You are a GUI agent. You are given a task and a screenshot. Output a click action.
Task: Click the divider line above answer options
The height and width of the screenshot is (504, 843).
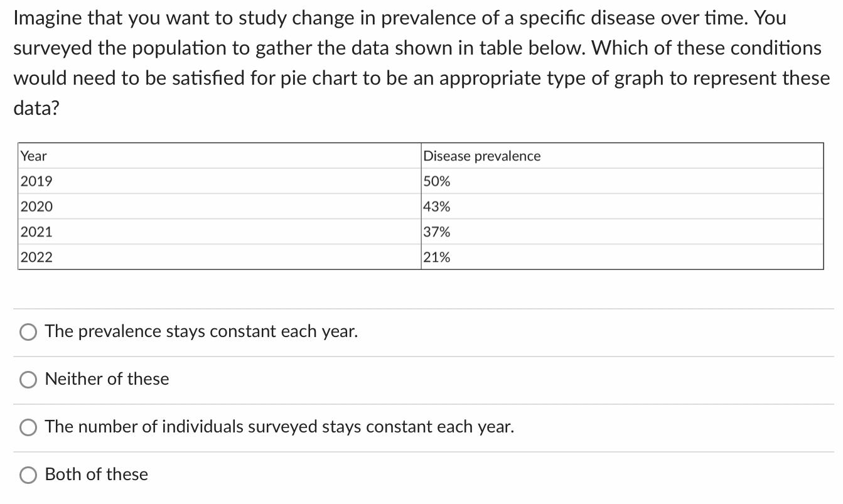[x=421, y=308]
